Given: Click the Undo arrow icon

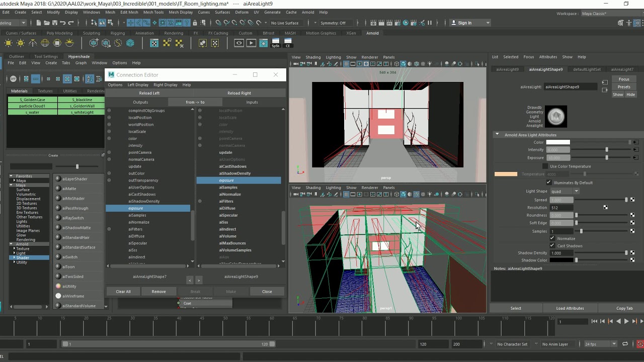Looking at the screenshot, I should (62, 23).
